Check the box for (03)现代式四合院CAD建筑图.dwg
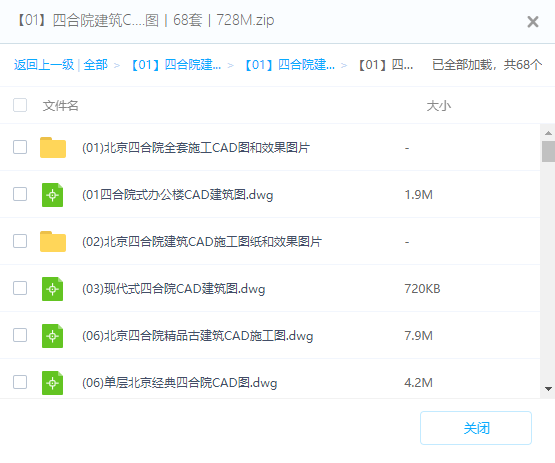Viewport: 555px width, 463px height. 20,288
